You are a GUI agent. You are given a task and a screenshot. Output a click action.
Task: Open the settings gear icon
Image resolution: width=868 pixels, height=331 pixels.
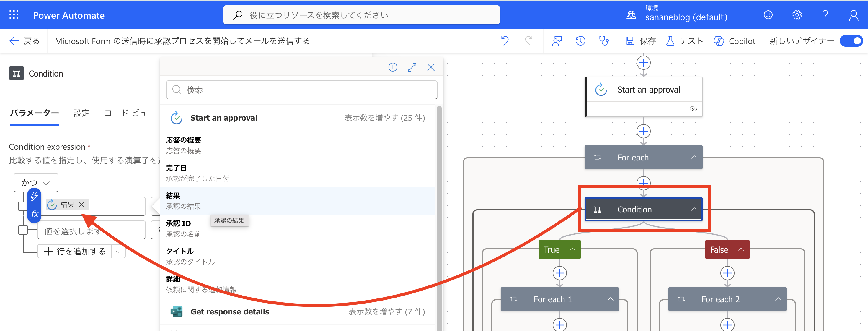tap(797, 15)
